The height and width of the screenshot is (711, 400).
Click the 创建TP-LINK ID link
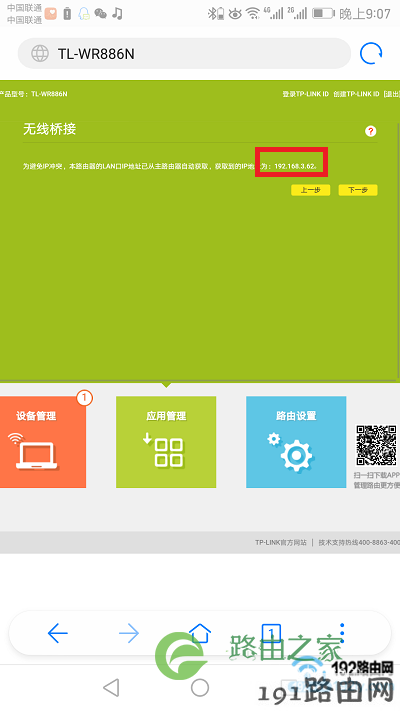click(x=356, y=94)
